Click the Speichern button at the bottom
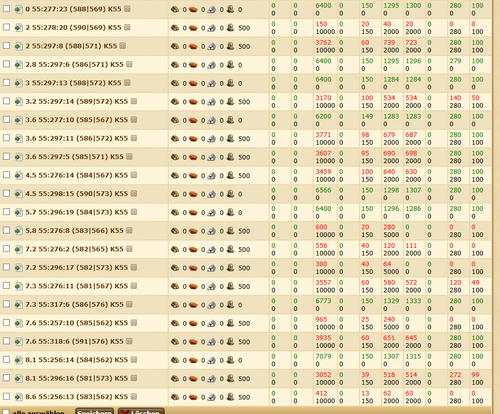 coord(94,411)
